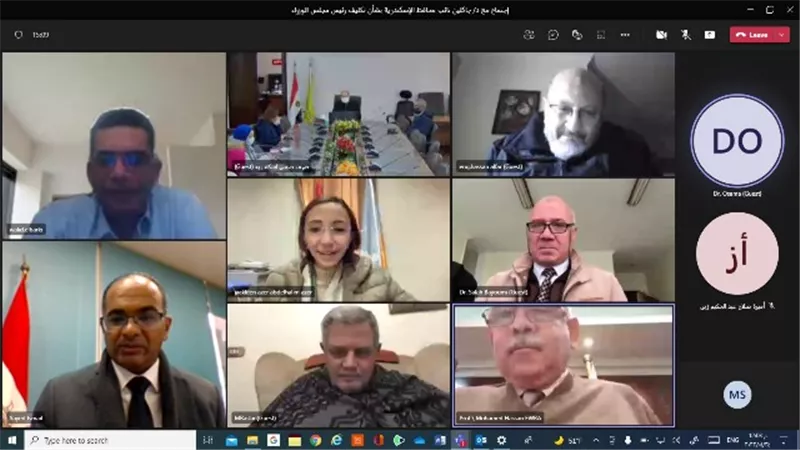Select the conference room video tile with flags
This screenshot has width=800, height=450.
coord(339,114)
